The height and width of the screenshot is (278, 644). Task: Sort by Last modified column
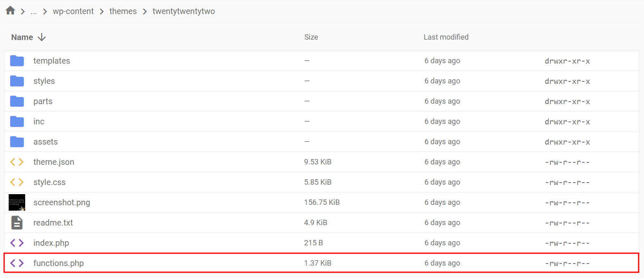[x=446, y=37]
